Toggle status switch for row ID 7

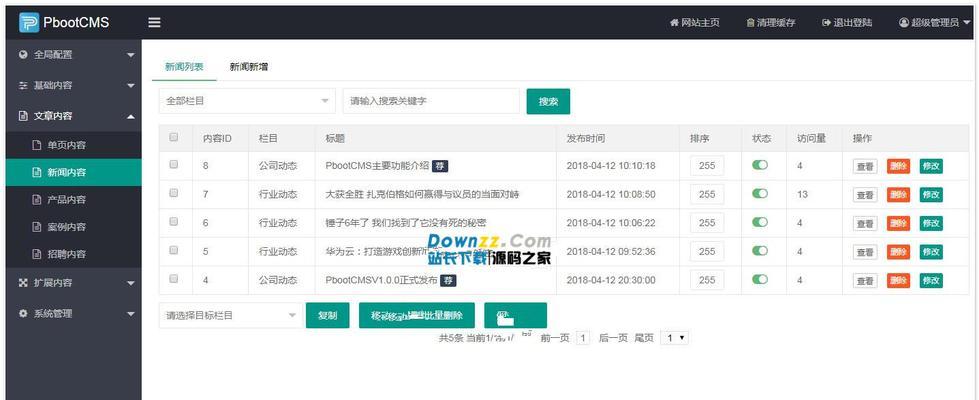pyautogui.click(x=760, y=194)
